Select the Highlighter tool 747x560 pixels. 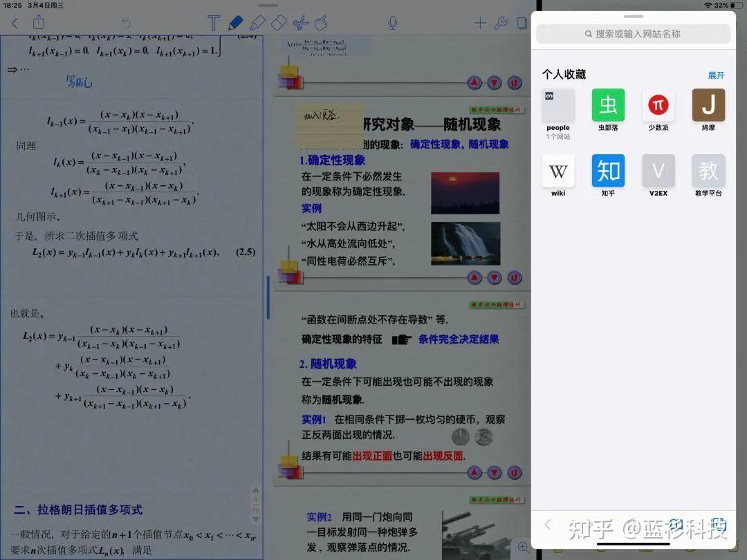coord(257,23)
